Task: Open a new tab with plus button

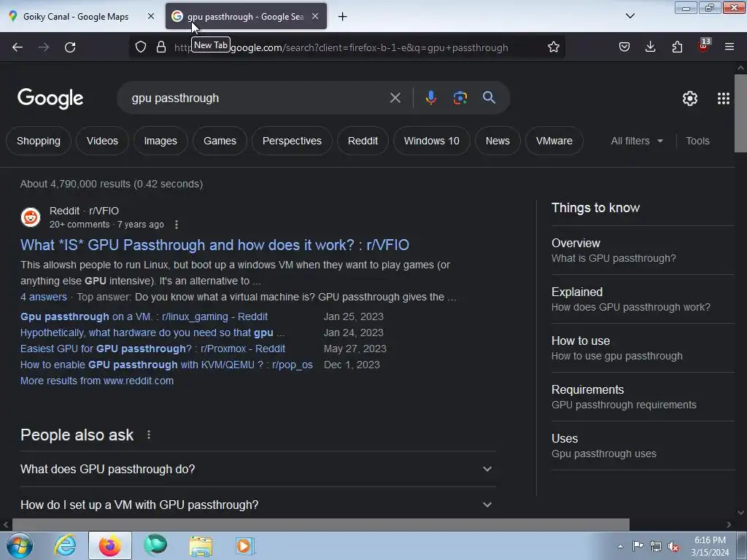Action: click(x=343, y=17)
